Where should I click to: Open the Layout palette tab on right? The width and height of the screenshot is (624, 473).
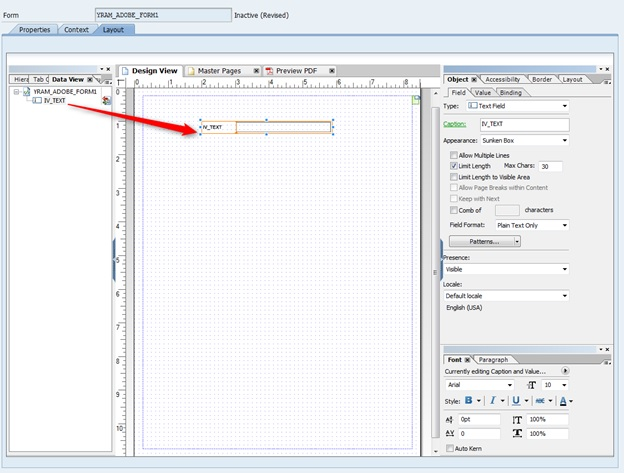pos(572,80)
